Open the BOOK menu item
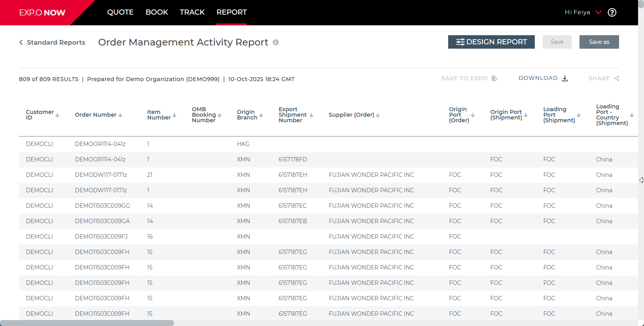 tap(157, 12)
